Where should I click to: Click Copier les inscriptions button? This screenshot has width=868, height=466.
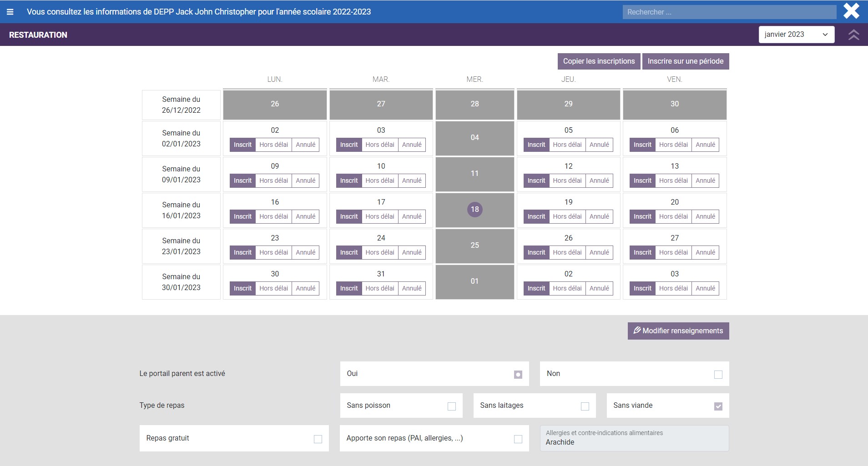point(599,61)
